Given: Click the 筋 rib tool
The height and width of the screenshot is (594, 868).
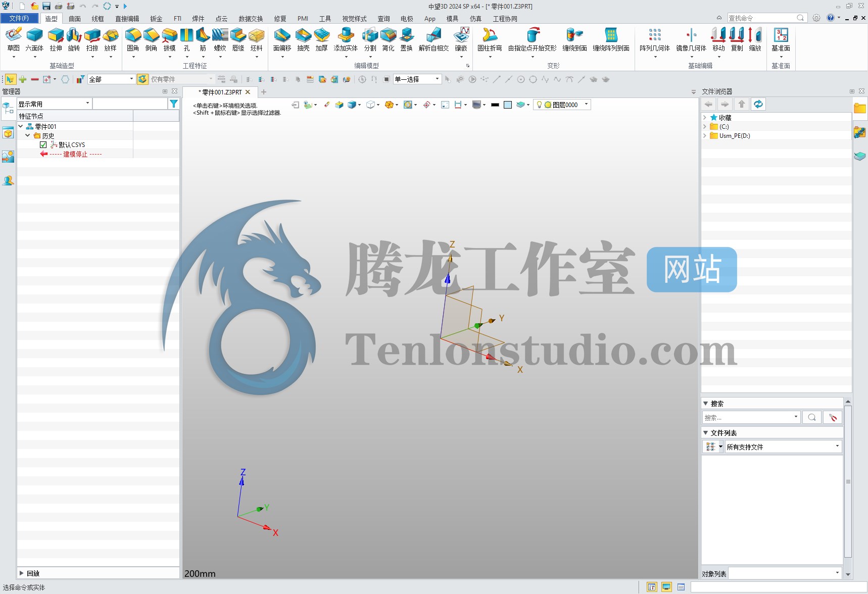Looking at the screenshot, I should tap(203, 39).
